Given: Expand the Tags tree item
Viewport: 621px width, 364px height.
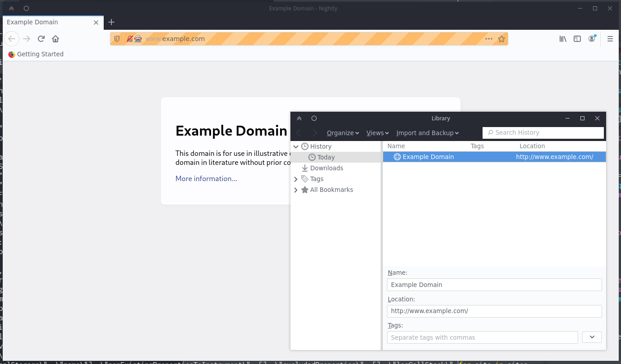Looking at the screenshot, I should [296, 179].
